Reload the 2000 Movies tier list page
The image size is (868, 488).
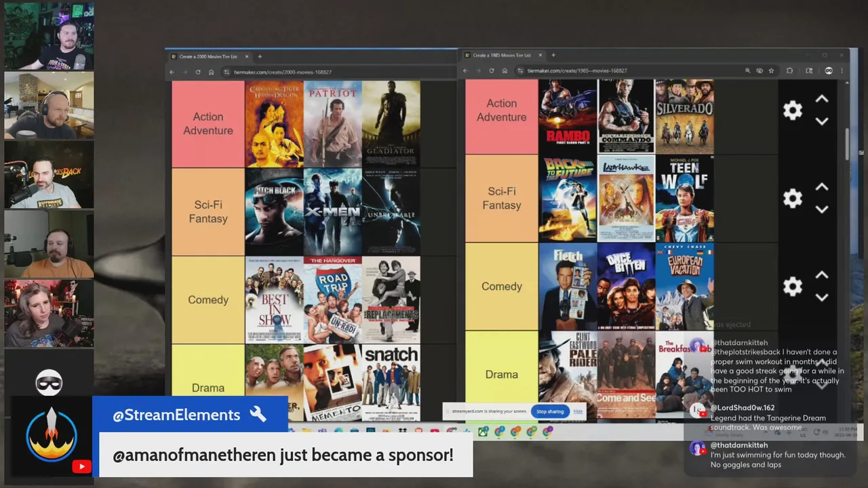coord(198,72)
